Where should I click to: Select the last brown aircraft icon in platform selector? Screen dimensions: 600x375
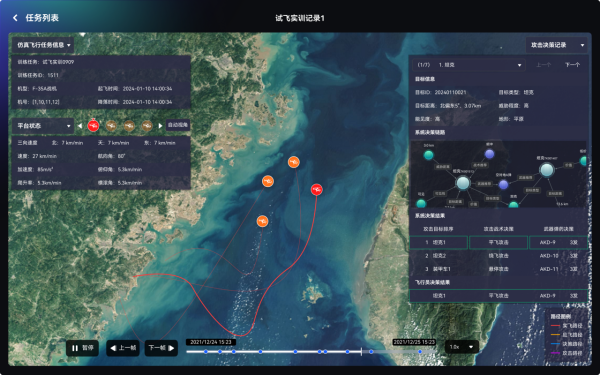click(x=147, y=125)
